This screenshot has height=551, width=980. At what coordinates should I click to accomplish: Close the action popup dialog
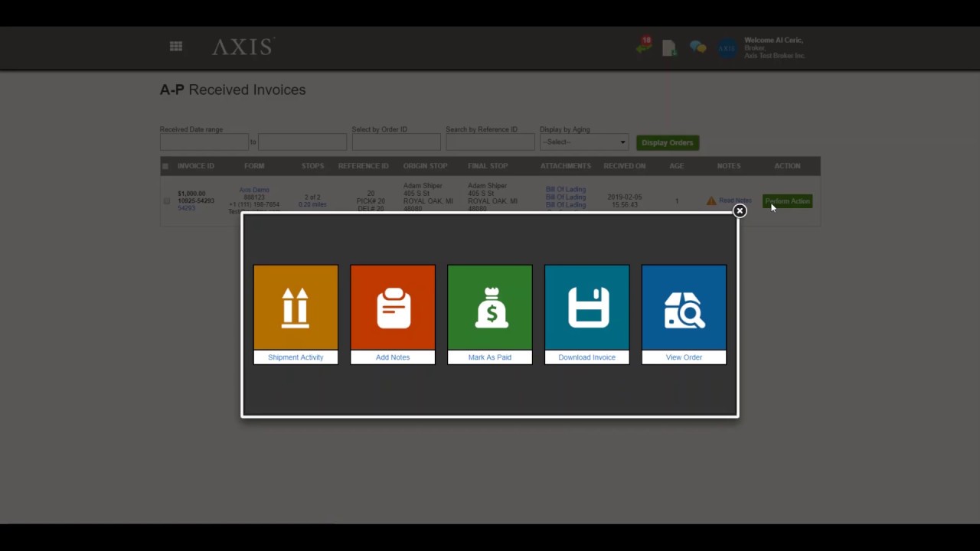740,210
